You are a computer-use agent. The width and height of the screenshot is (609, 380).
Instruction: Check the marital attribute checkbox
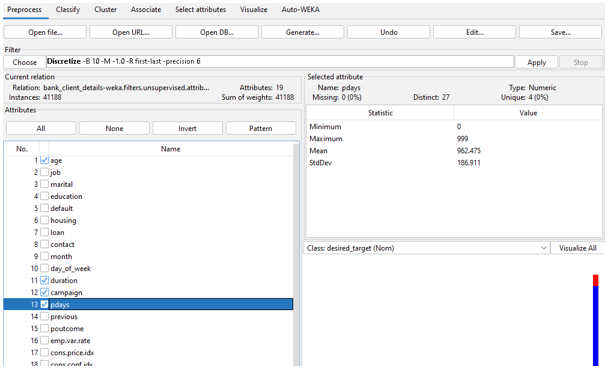coord(44,184)
